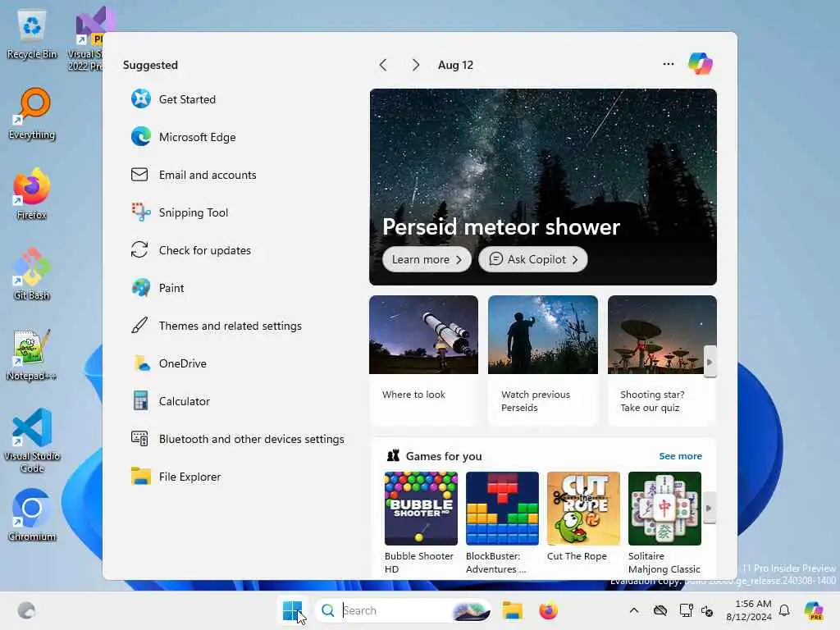Image resolution: width=840 pixels, height=630 pixels.
Task: Click Learn more about Perseid meteor shower
Action: pos(427,259)
